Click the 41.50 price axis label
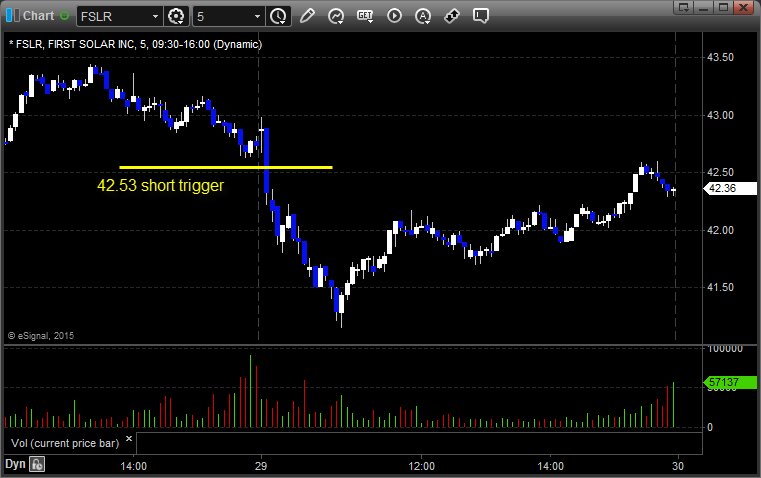The height and width of the screenshot is (478, 761). [x=720, y=287]
